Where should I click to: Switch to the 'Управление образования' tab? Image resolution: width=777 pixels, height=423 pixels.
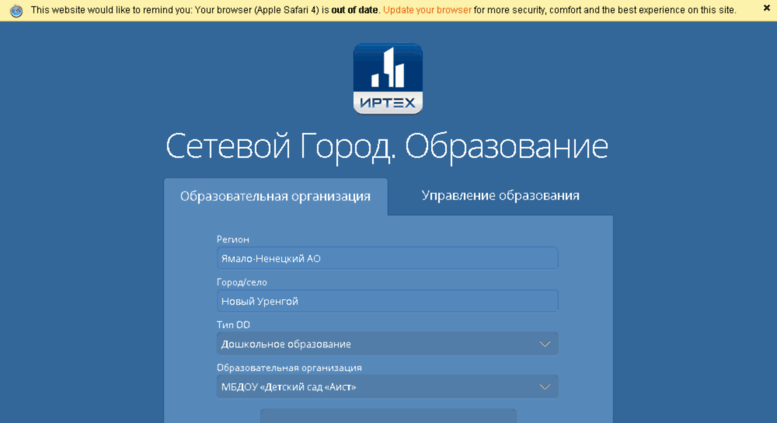500,195
